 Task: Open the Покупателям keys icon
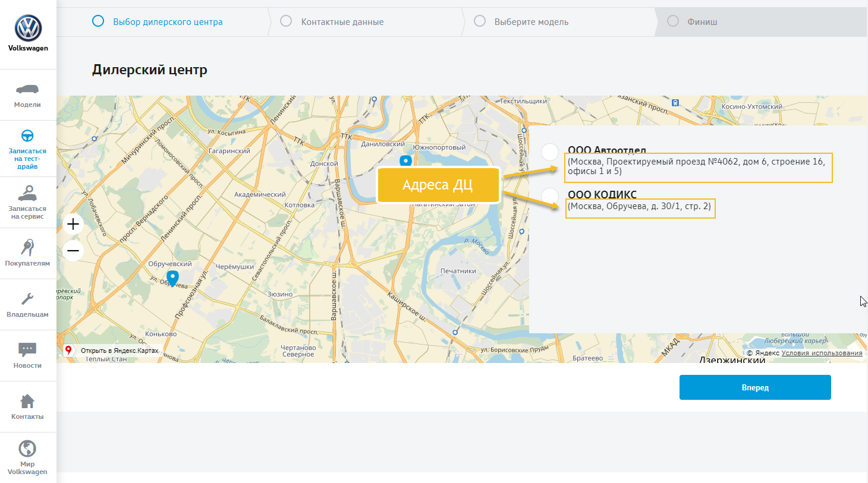[27, 247]
